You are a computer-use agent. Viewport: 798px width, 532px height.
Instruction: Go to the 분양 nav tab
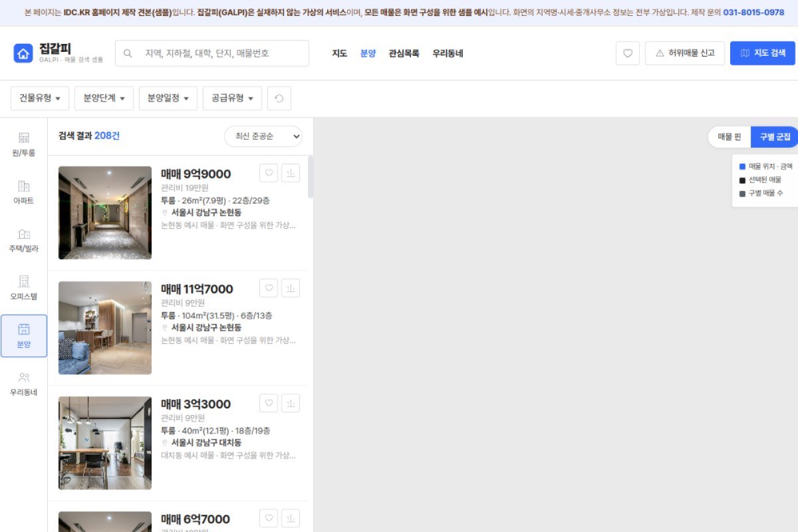tap(368, 53)
